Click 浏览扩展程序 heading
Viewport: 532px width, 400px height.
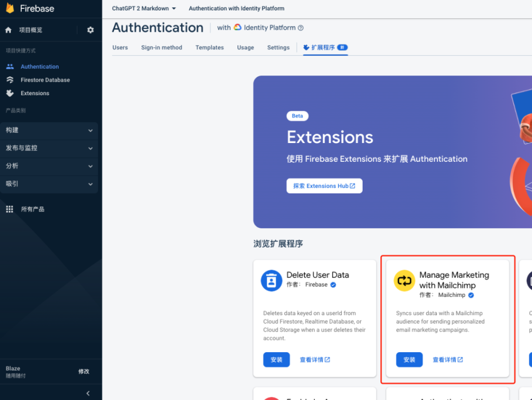(278, 243)
